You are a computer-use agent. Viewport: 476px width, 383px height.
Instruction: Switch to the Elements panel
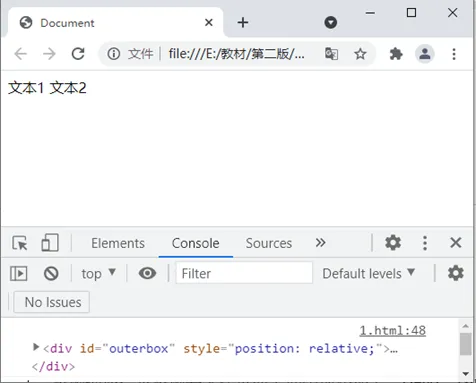pyautogui.click(x=118, y=243)
